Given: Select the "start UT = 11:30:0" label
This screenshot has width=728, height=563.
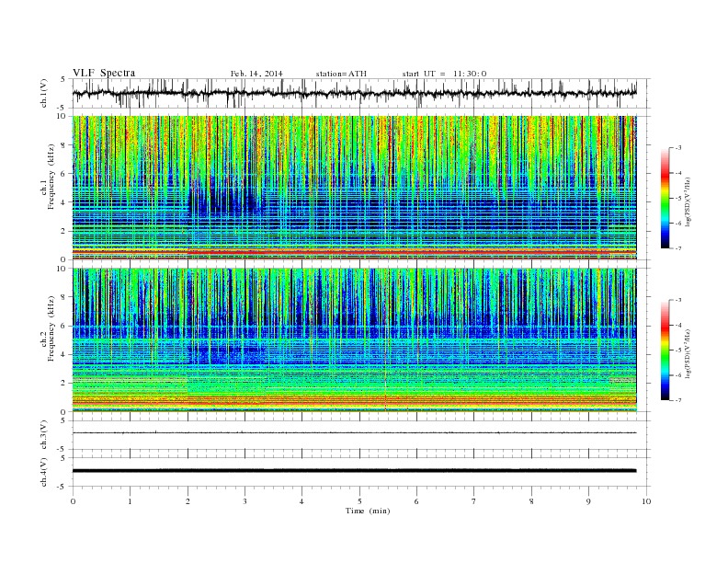Looking at the screenshot, I should [x=444, y=74].
